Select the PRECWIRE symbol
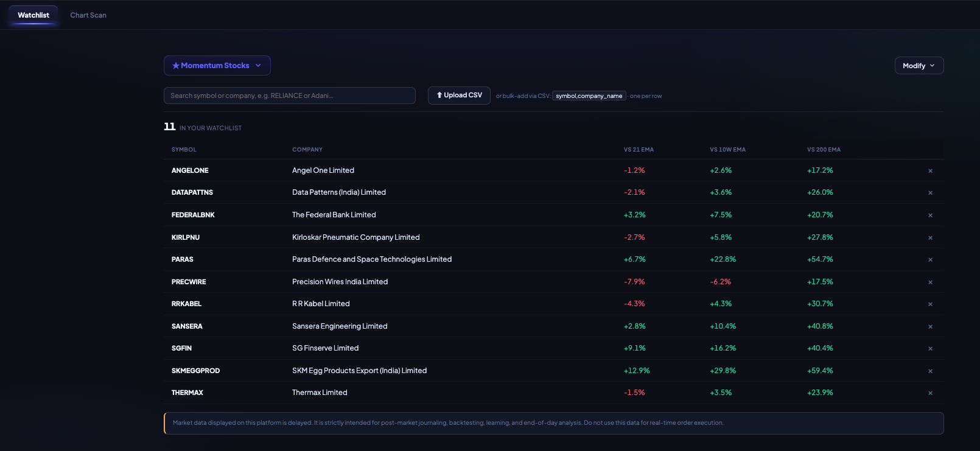Screen dimensions: 980x451 (189, 282)
